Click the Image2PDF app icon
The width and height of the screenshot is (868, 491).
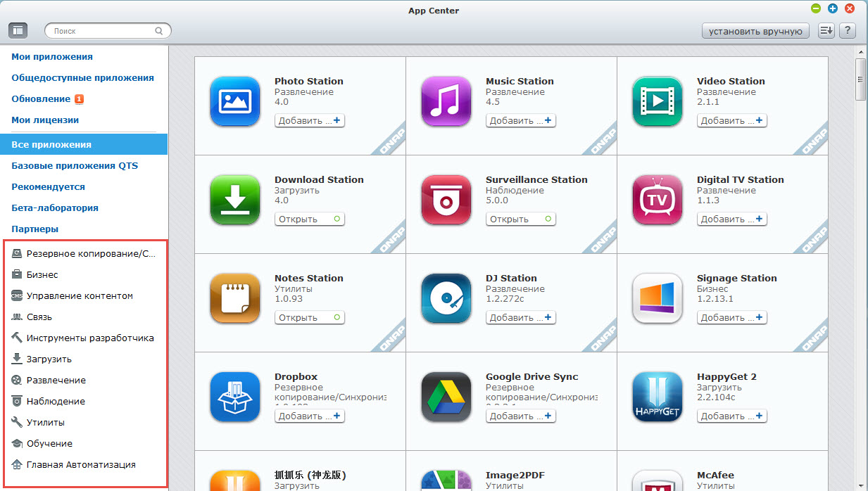[446, 480]
